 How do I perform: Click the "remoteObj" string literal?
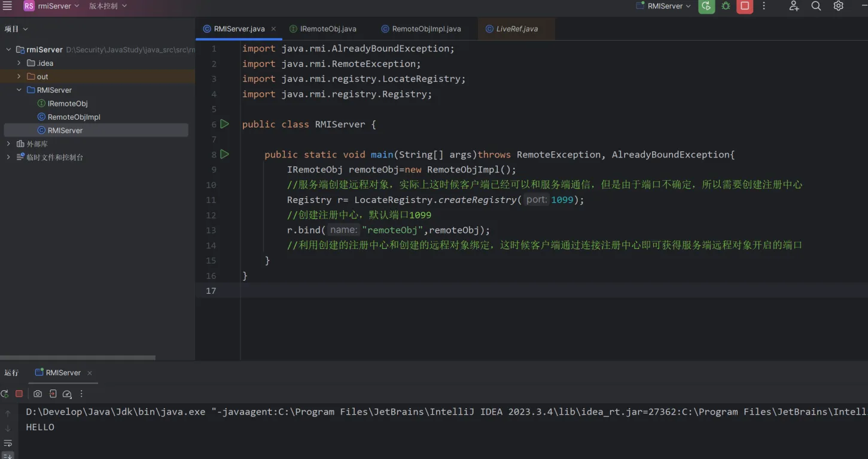coord(393,230)
